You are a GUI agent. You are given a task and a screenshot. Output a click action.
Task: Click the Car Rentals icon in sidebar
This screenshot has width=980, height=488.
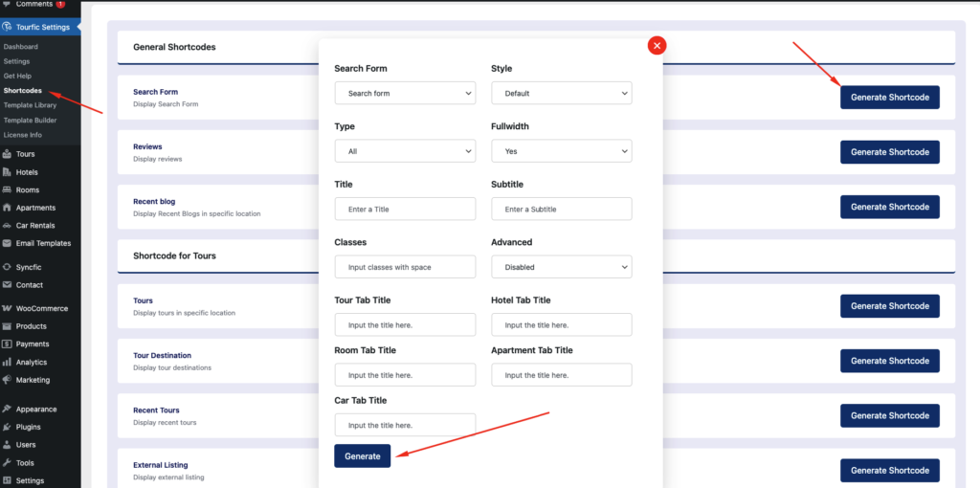coord(8,226)
